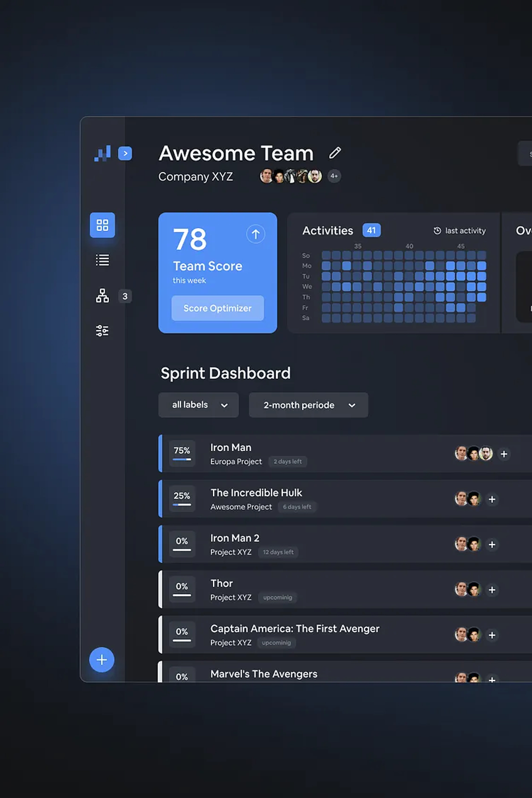The image size is (532, 798).
Task: Click the up arrow on Team Score card
Action: [255, 234]
